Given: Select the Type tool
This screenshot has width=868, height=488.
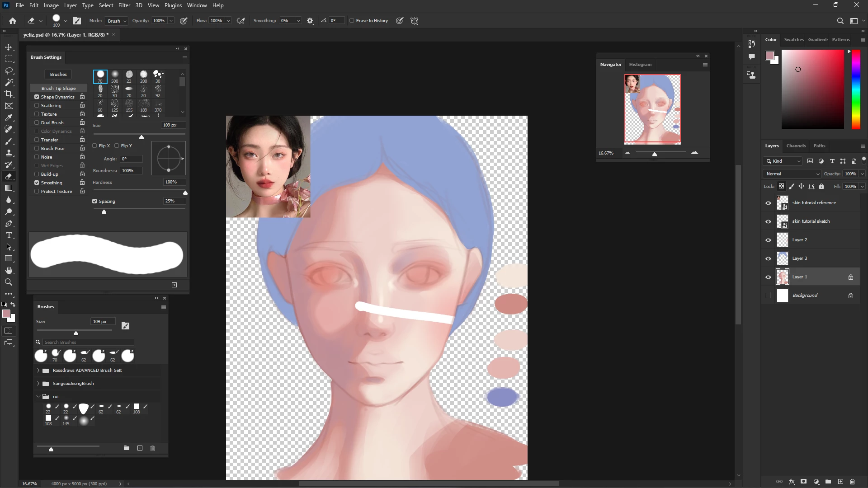Looking at the screenshot, I should (x=9, y=235).
